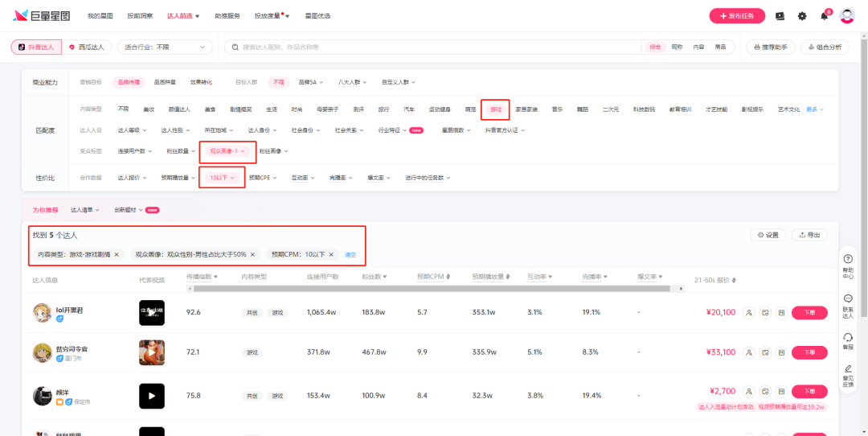Switch to 西瓜达人 platform
This screenshot has height=436, width=868.
(x=88, y=47)
